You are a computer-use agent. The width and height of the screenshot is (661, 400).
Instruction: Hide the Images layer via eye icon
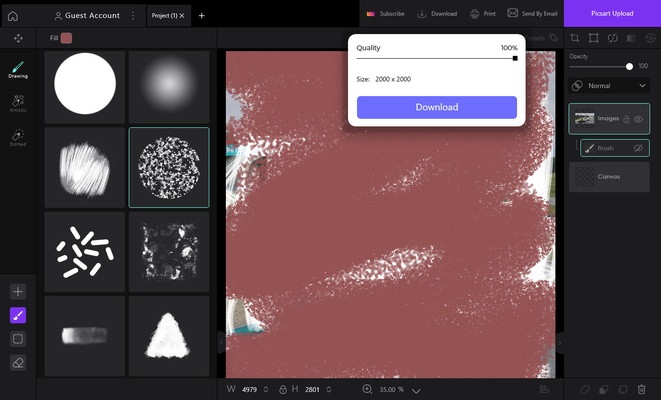point(639,118)
